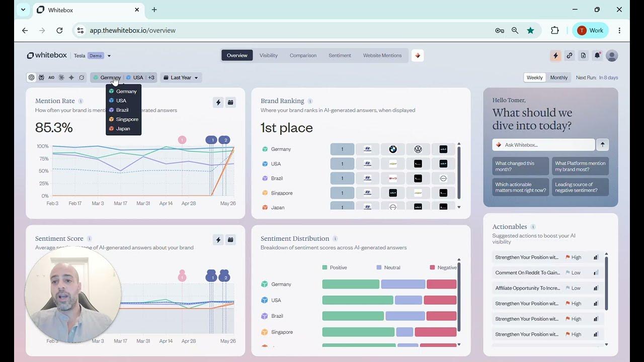Click USA negative red sentiment bar
644x362 pixels.
pyautogui.click(x=440, y=300)
